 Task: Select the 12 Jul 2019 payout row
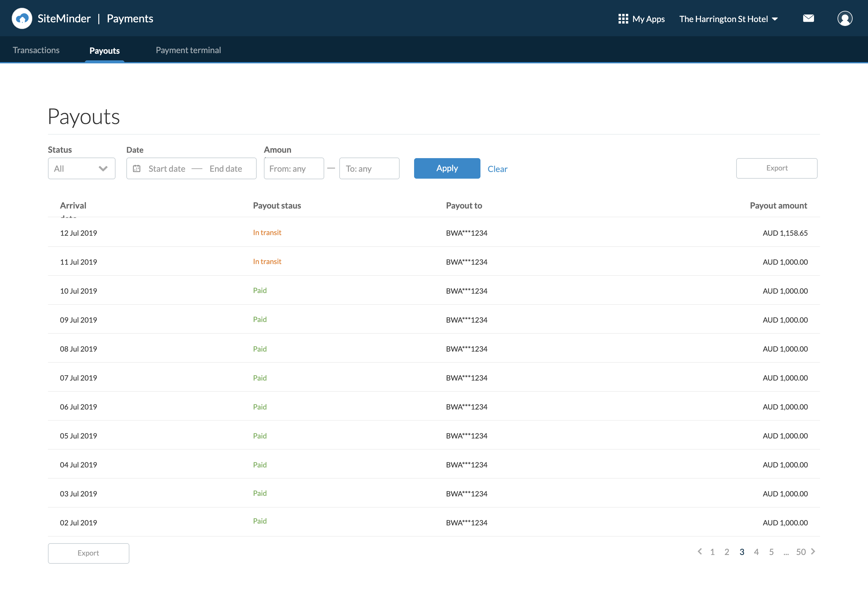[434, 232]
